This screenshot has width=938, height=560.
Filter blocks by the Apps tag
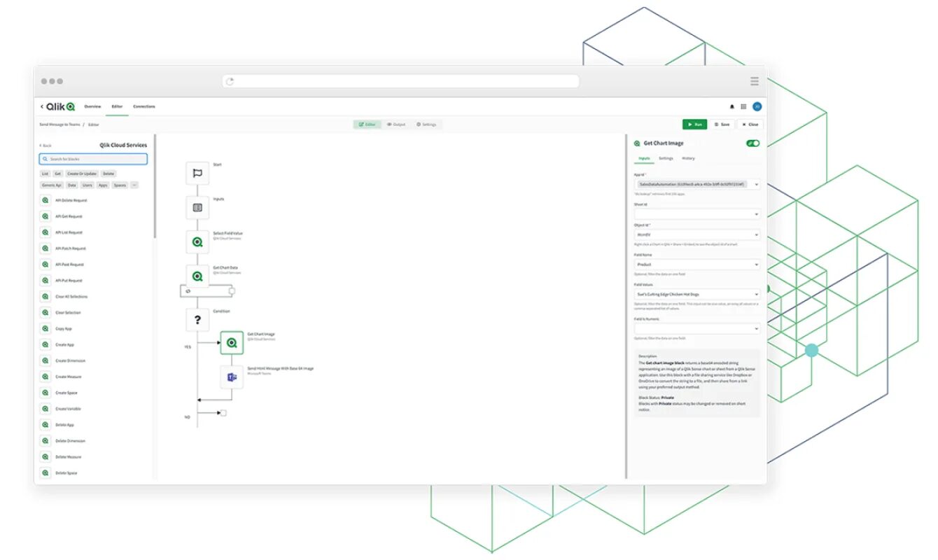pyautogui.click(x=103, y=185)
